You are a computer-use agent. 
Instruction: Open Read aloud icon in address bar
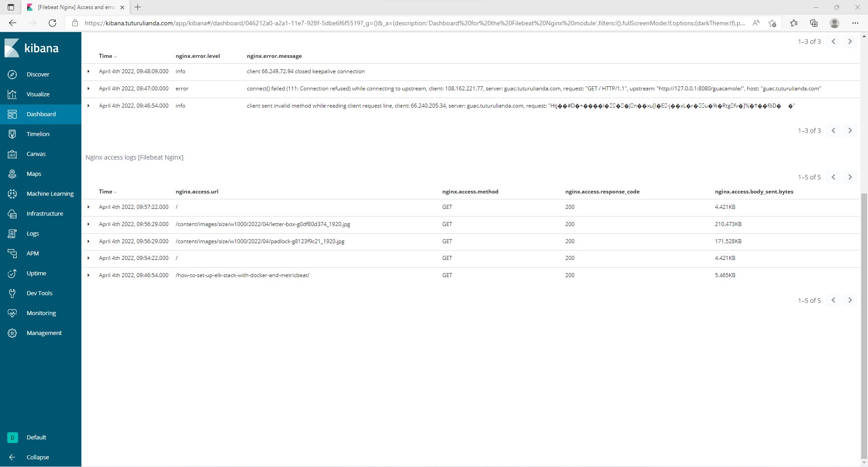coord(755,23)
